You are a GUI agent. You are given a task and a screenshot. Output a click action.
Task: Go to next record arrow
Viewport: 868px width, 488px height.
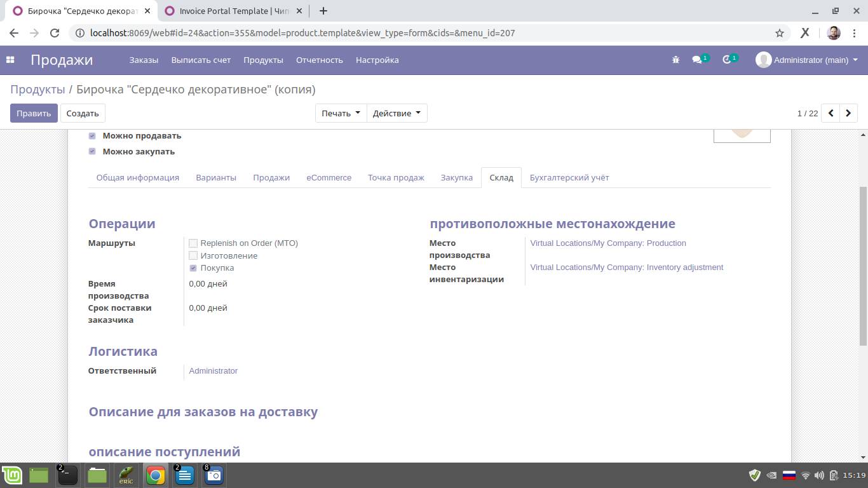tap(848, 113)
